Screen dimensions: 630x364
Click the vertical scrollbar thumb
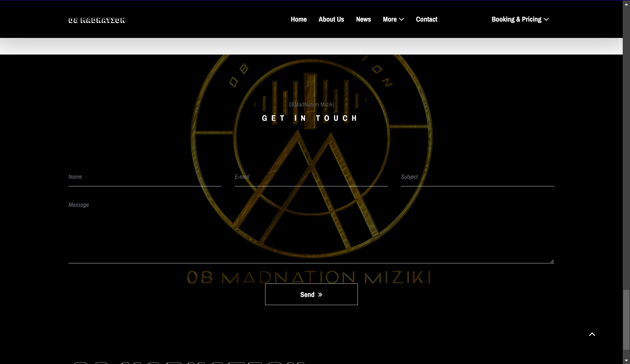[626, 319]
